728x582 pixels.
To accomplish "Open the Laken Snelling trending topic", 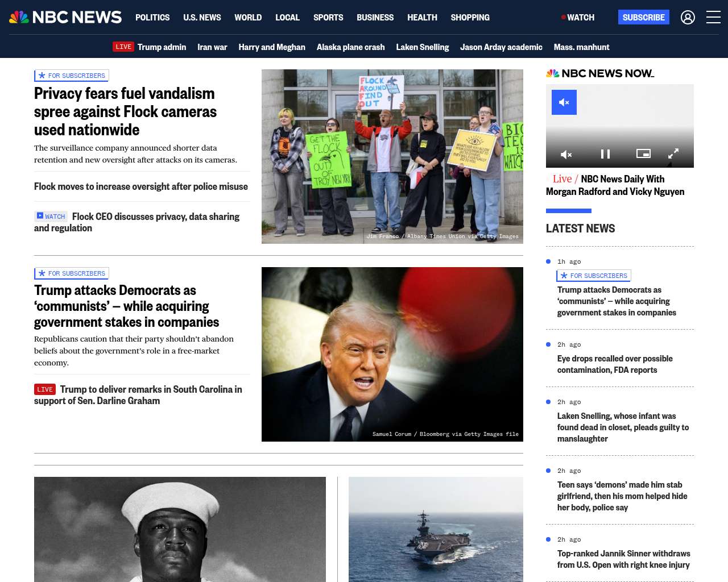I will pyautogui.click(x=423, y=47).
